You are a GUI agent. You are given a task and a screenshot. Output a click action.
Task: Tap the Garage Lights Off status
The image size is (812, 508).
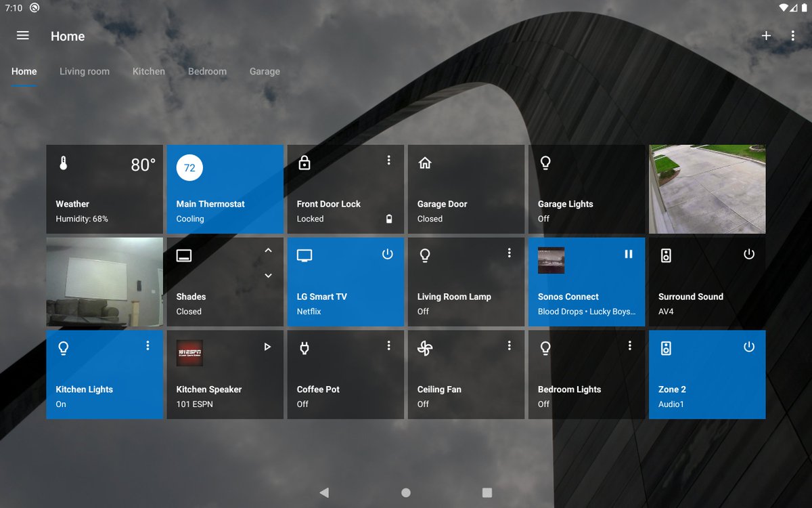click(x=543, y=219)
